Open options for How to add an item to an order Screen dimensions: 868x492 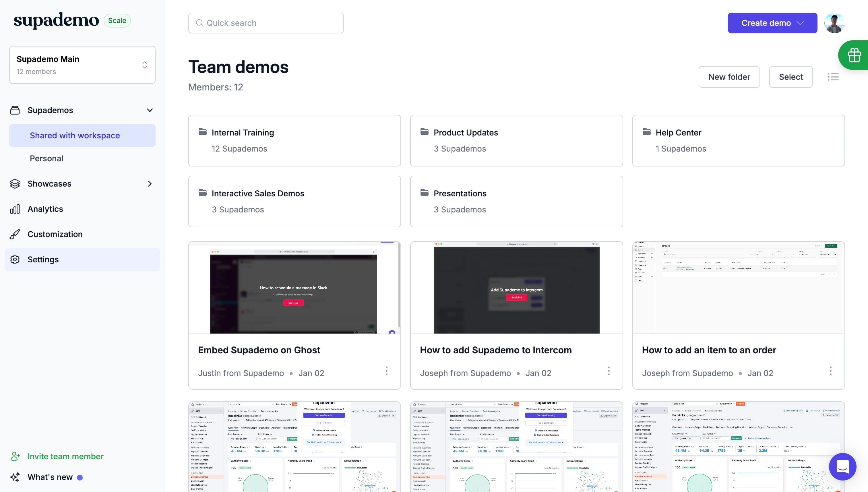coord(830,371)
